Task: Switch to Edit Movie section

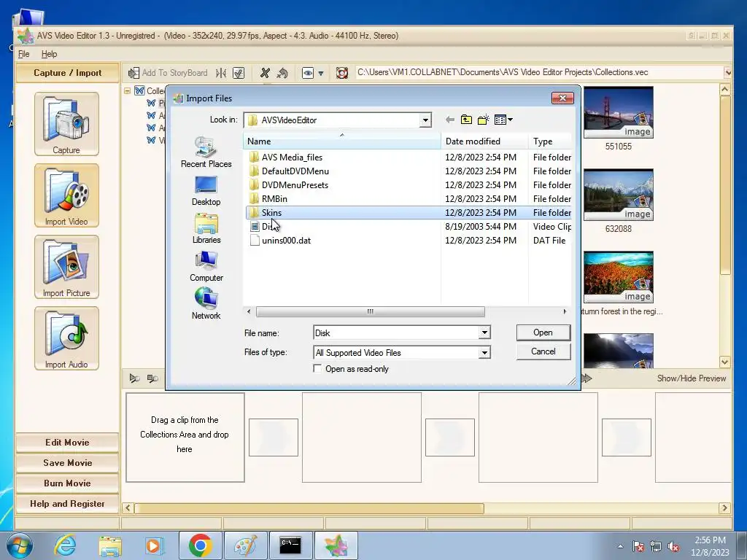Action: (67, 443)
